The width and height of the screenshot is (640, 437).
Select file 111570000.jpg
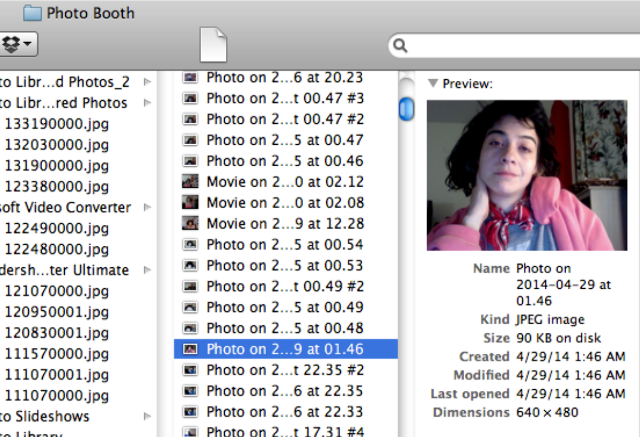(x=56, y=353)
